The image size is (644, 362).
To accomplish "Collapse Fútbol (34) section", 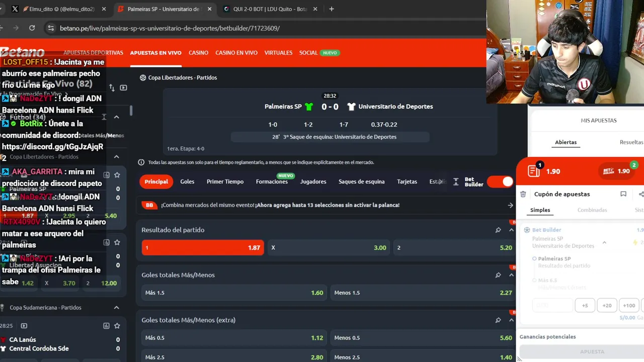I will click(x=116, y=117).
